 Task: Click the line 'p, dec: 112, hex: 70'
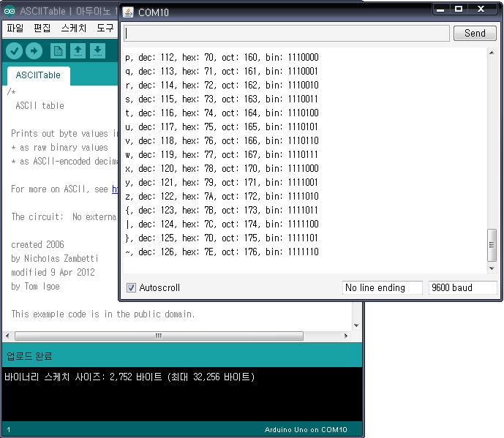point(222,57)
